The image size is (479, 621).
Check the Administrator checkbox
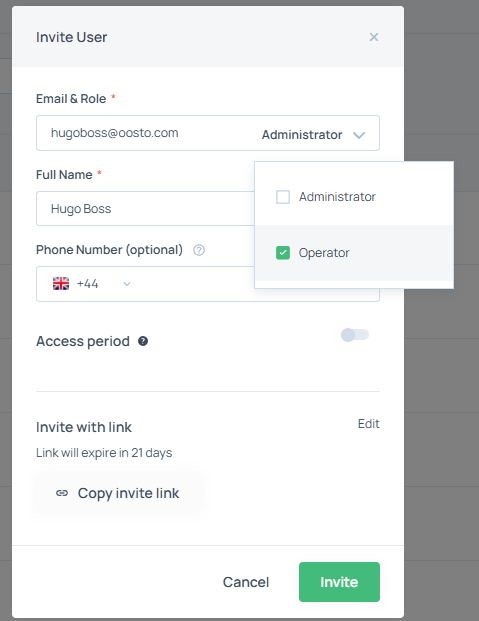click(283, 197)
